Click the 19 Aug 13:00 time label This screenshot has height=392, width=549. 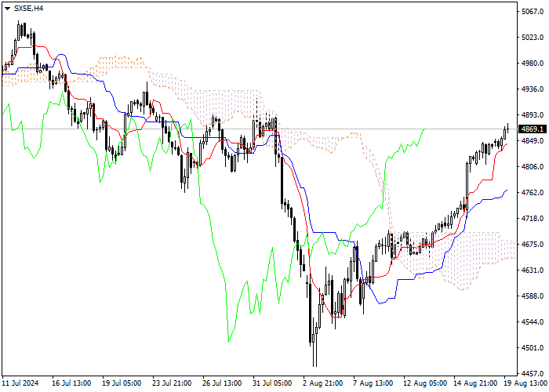[x=526, y=383]
